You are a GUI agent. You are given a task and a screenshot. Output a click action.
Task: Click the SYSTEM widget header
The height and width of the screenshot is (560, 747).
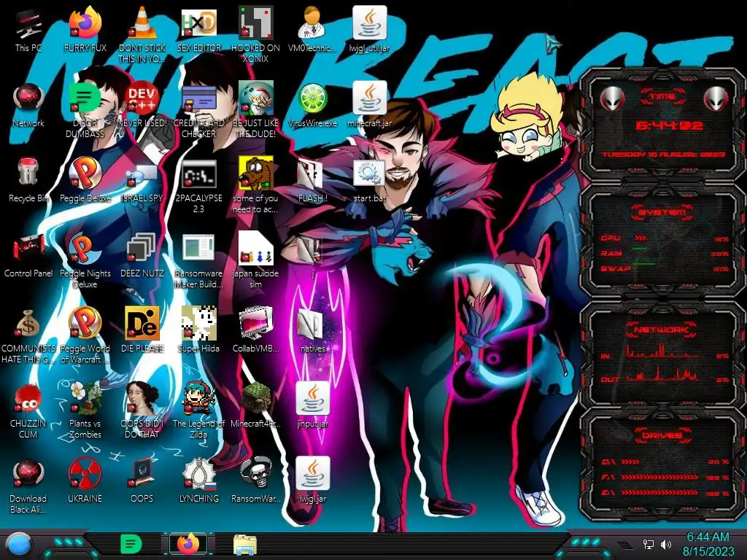[x=662, y=212]
